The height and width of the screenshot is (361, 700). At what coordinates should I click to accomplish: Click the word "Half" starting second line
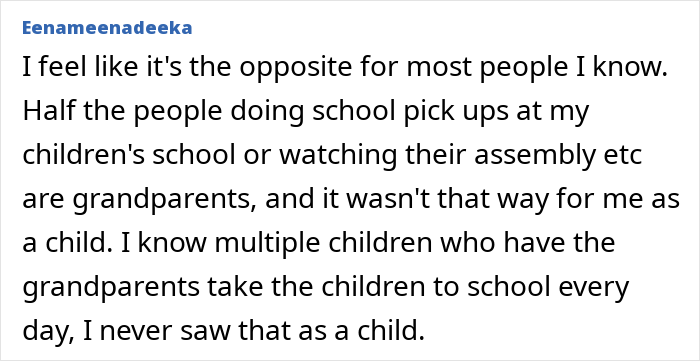pyautogui.click(x=49, y=112)
